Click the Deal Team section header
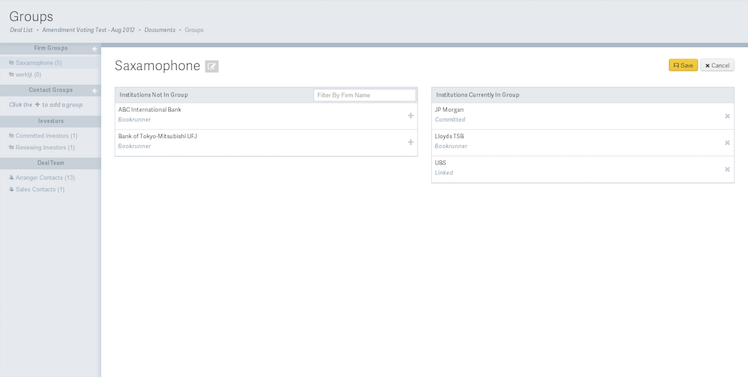Screen dimensions: 748x377 pyautogui.click(x=51, y=163)
